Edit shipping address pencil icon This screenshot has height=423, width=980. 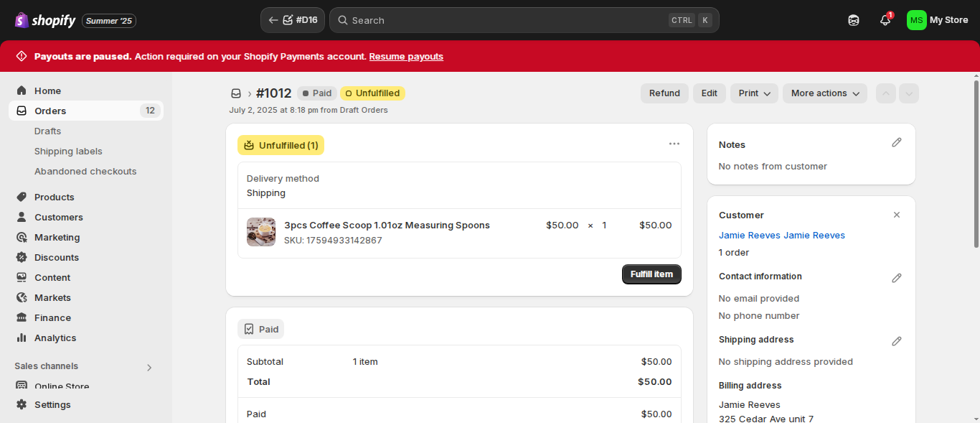coord(897,341)
